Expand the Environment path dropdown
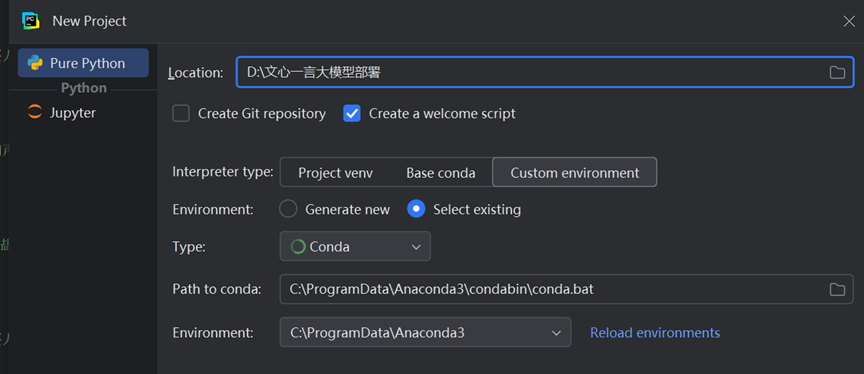 pos(425,333)
